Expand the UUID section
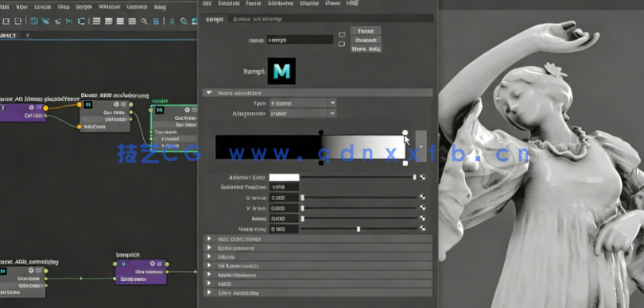Screen dimensions: 644x308 (209, 283)
